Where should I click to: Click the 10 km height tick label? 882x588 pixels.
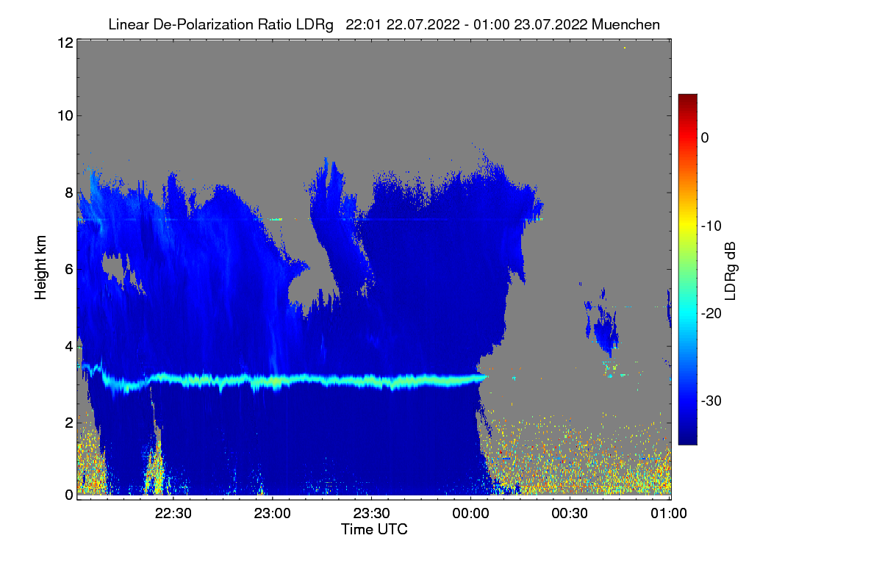tap(64, 115)
